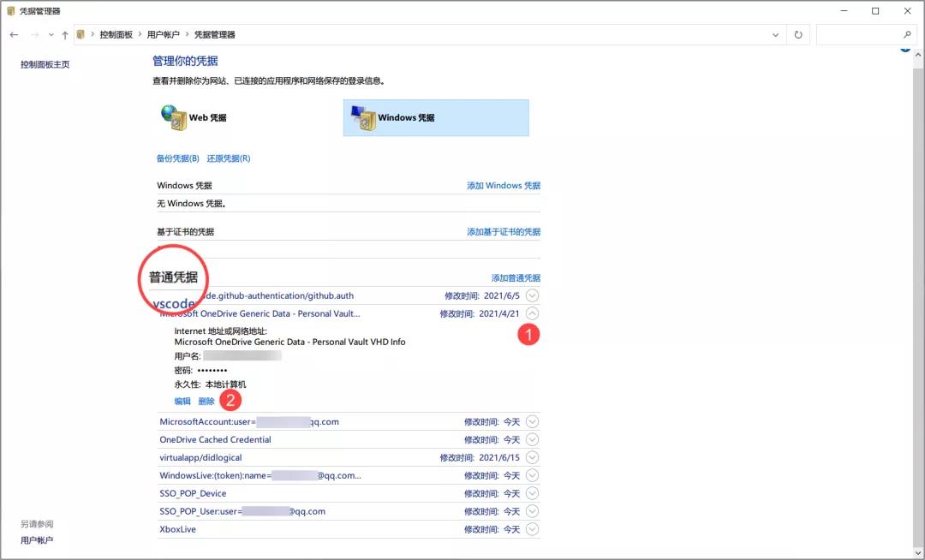925x560 pixels.
Task: Select the virtualapp/didlogical row text
Action: (x=200, y=457)
